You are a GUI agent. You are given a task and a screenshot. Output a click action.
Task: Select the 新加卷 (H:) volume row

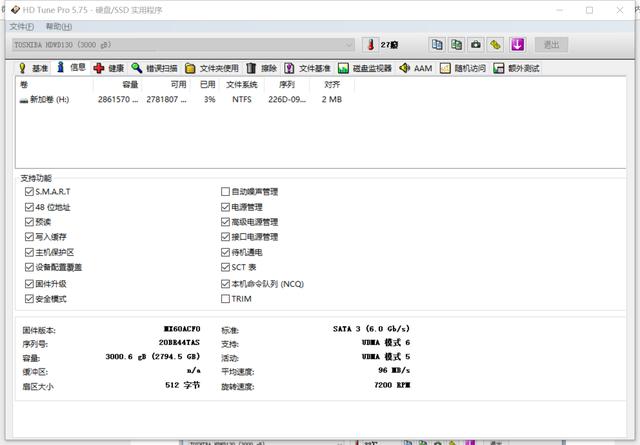[181, 100]
